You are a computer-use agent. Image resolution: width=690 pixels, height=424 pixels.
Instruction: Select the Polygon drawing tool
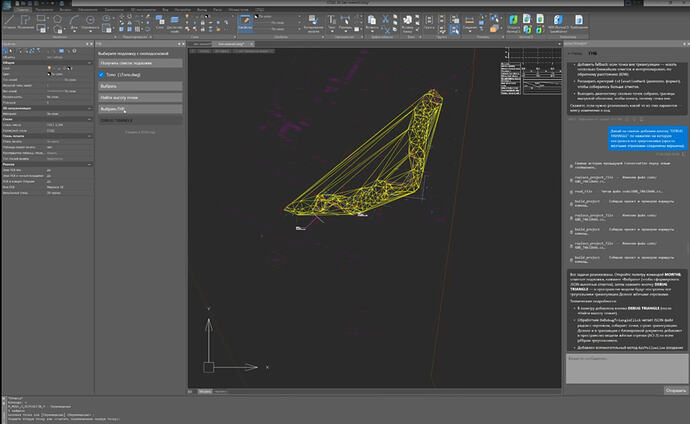click(57, 19)
